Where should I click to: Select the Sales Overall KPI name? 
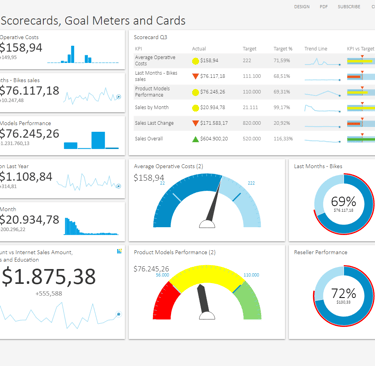[149, 139]
